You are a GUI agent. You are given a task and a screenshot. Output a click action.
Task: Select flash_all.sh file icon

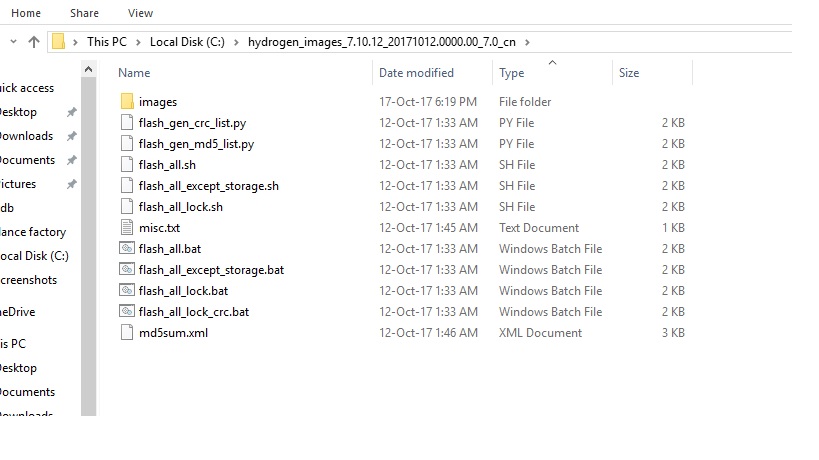[x=127, y=164]
